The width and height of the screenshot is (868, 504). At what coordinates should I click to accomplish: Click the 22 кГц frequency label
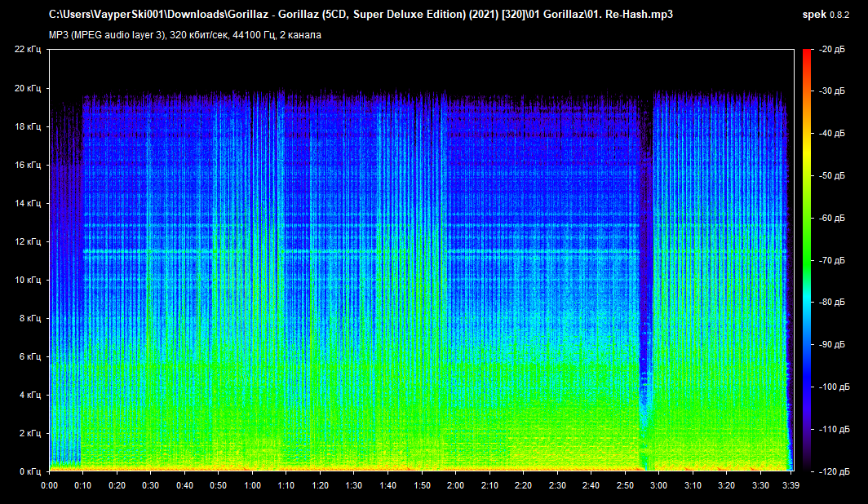(x=27, y=50)
